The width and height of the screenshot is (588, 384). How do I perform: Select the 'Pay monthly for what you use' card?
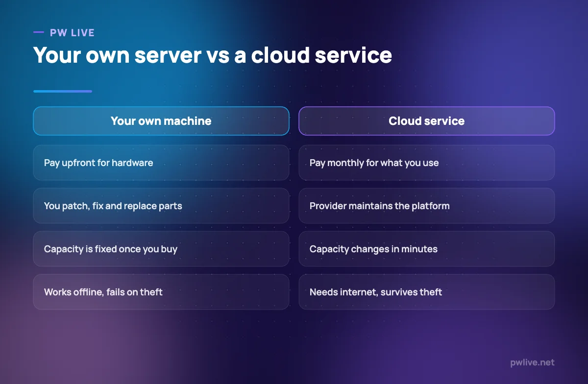point(427,163)
